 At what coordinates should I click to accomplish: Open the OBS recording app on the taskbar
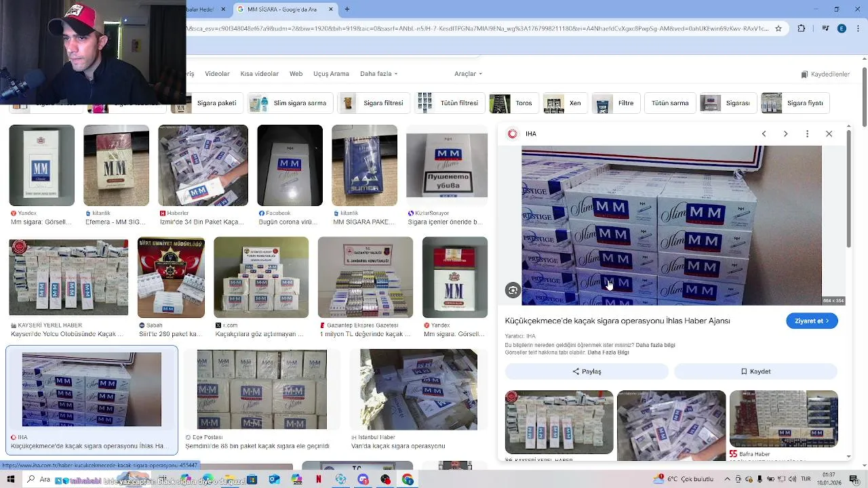[385, 479]
